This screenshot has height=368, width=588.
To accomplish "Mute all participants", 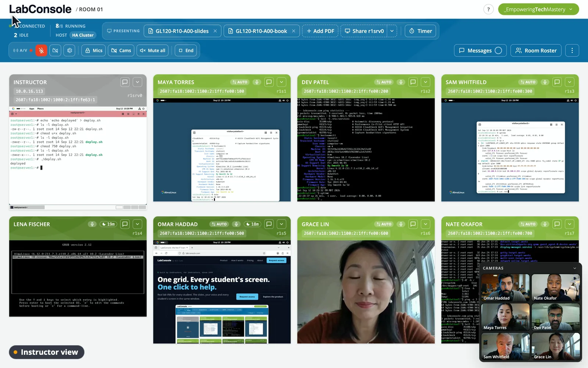I will [x=153, y=50].
